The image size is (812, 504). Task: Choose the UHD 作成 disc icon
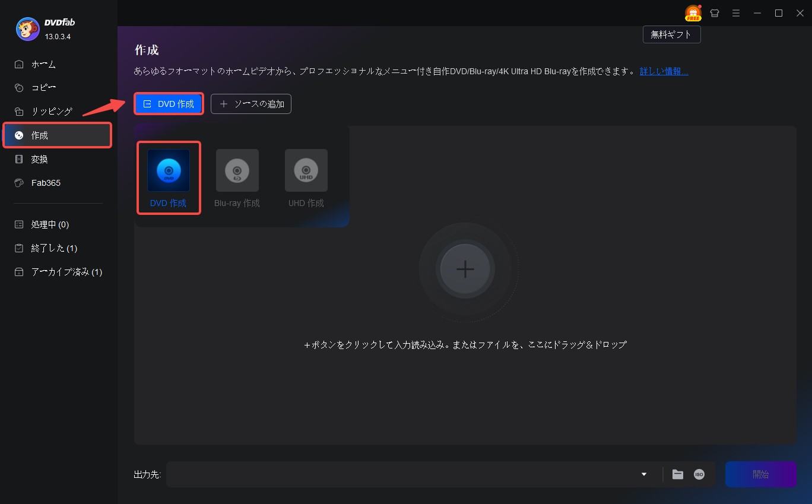(x=306, y=170)
